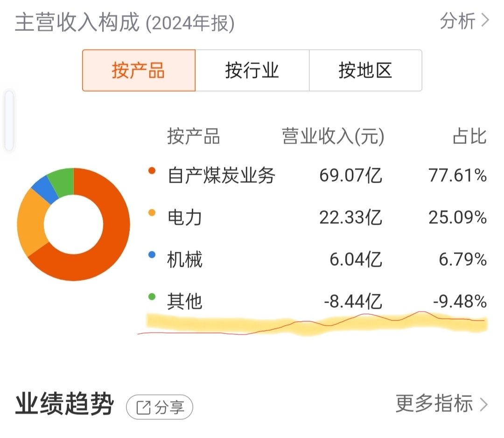Select the green segment of the donut chart

(x=63, y=181)
